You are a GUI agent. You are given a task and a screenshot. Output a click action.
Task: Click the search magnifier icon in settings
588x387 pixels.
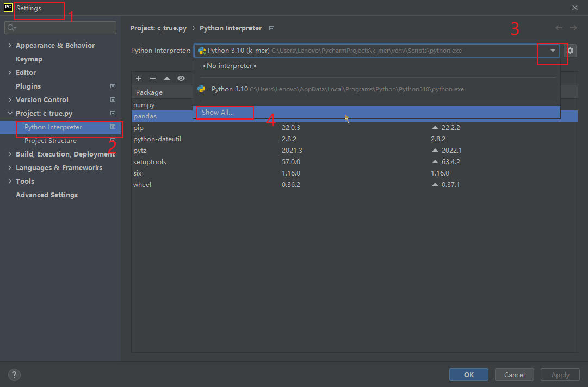11,28
